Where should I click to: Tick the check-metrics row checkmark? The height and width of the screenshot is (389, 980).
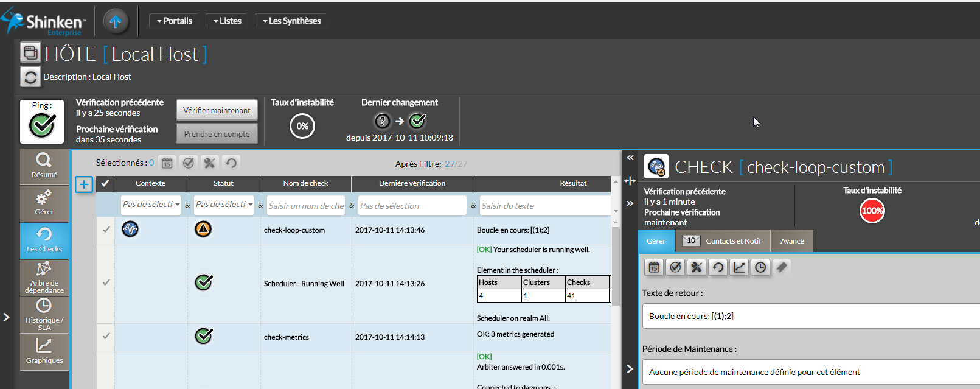pyautogui.click(x=106, y=336)
